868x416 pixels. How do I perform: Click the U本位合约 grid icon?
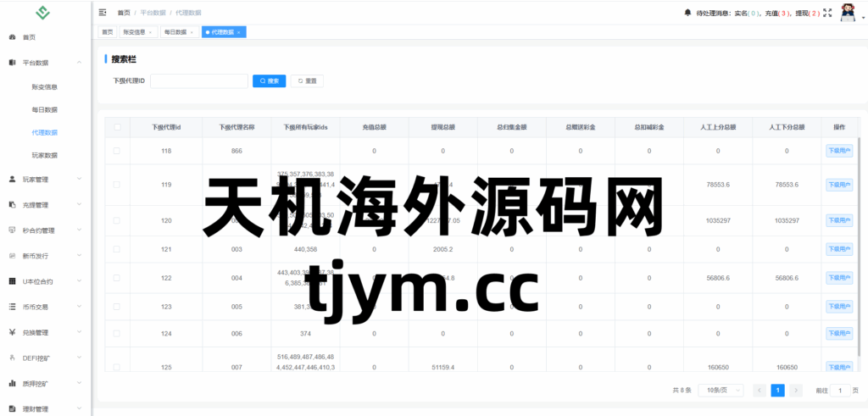[x=12, y=280]
